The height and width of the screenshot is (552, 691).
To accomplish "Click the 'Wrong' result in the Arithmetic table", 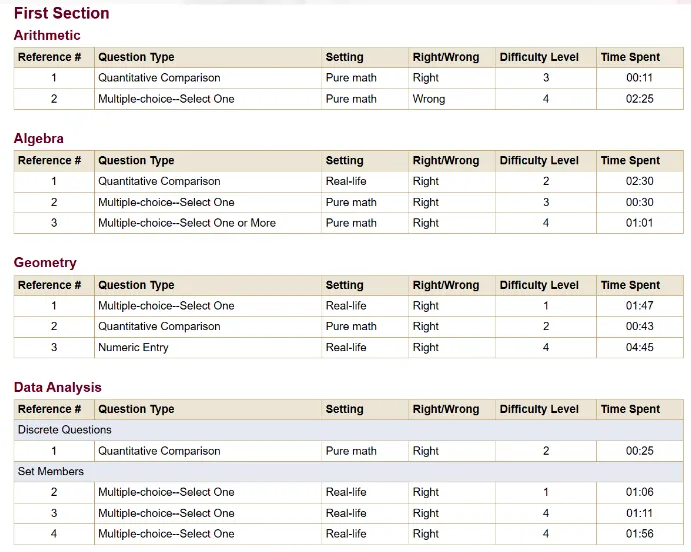I will [429, 99].
